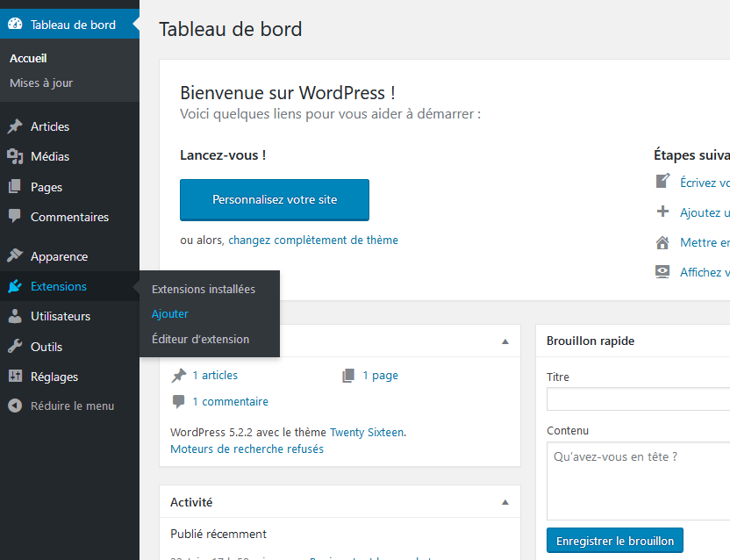Focus the Titre input field
Viewport: 730px width, 560px height.
[638, 399]
